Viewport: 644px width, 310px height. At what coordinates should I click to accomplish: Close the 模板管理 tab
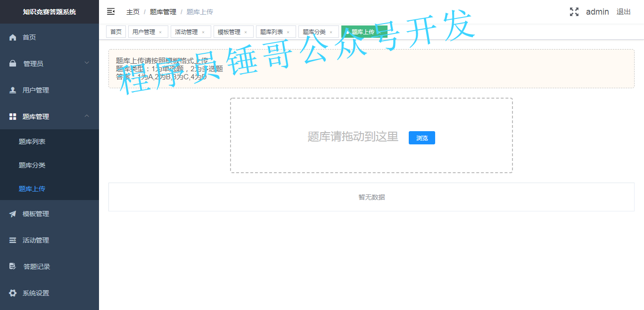(x=246, y=32)
